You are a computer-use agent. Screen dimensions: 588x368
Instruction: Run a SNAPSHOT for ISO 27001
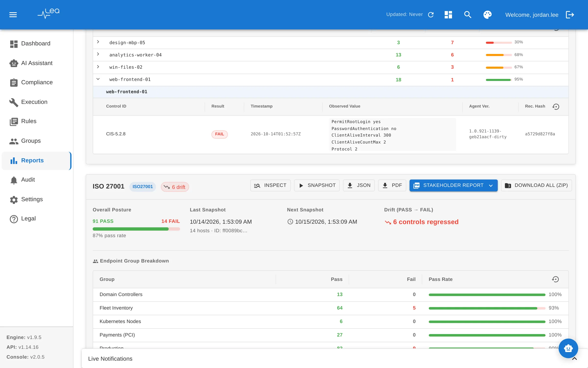pos(317,185)
